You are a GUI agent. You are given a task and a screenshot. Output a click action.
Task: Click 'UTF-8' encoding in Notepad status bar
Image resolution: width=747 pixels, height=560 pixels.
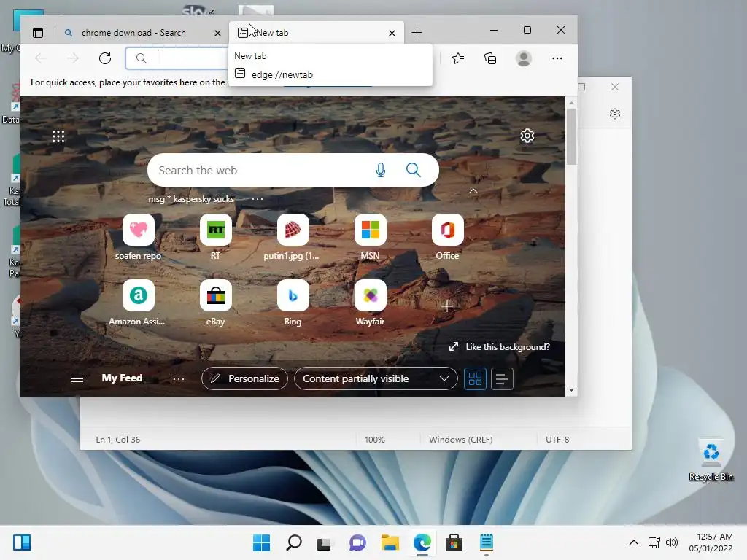[557, 440]
